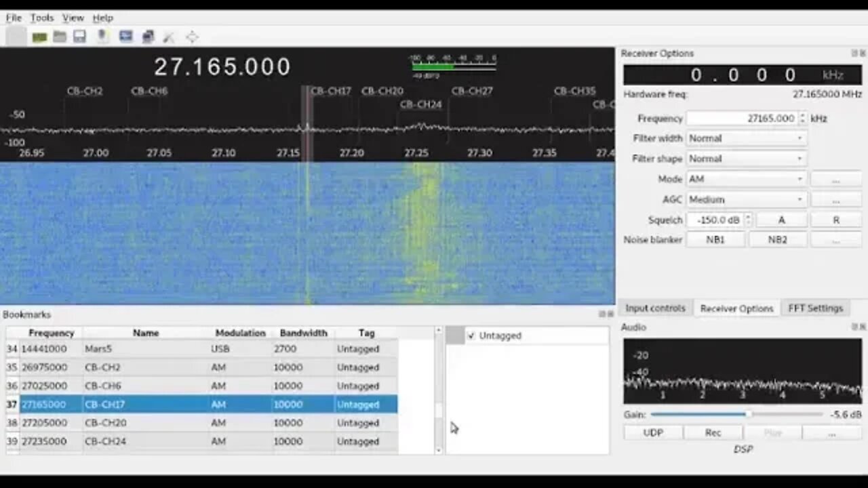Click the Squelch spinbox arrows
Screen dimensions: 868x488
[x=748, y=220]
